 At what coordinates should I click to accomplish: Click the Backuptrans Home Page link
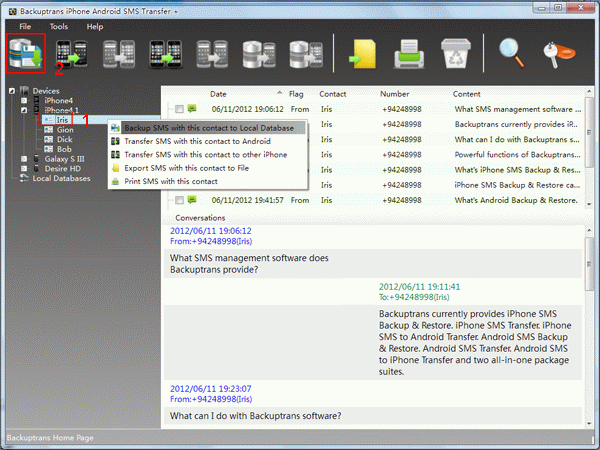pyautogui.click(x=50, y=438)
